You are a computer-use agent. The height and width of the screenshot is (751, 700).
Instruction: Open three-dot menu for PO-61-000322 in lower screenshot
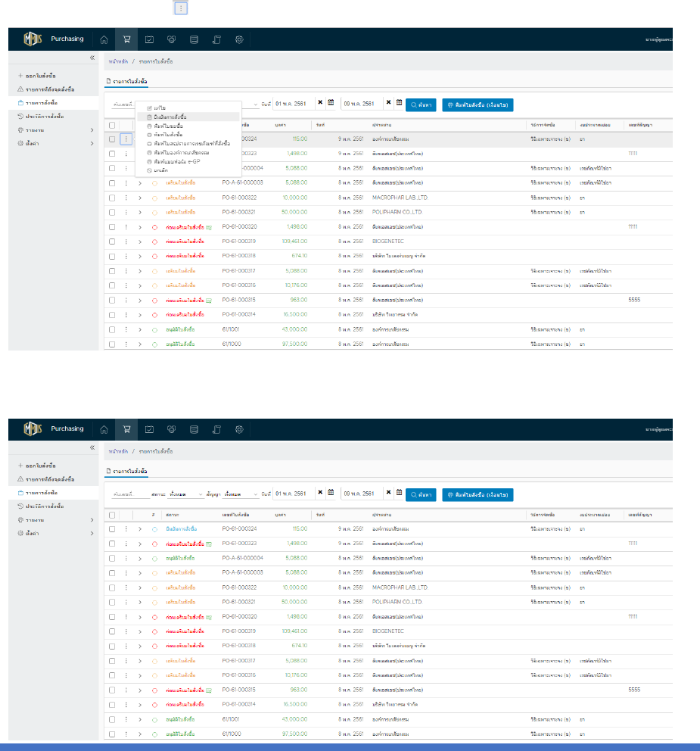(126, 587)
